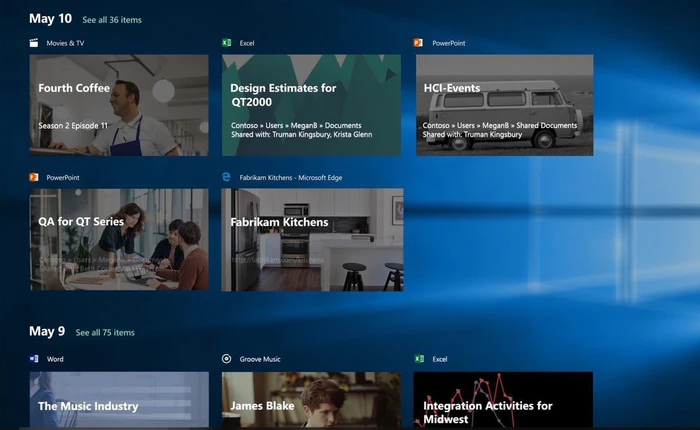Open the Fourth Coffee video card

tap(119, 105)
